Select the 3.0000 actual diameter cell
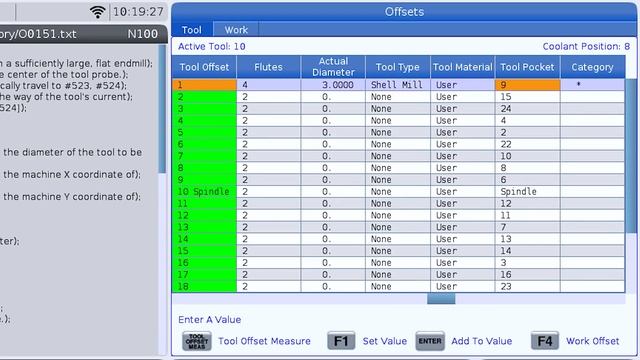Image resolution: width=640 pixels, height=360 pixels. (333, 85)
